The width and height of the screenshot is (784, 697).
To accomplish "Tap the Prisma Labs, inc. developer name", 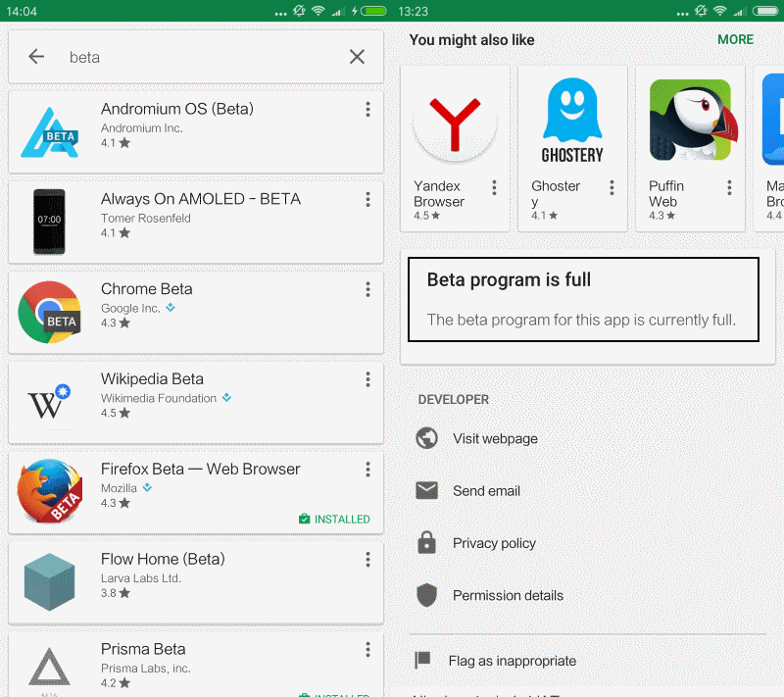I will coord(145,668).
